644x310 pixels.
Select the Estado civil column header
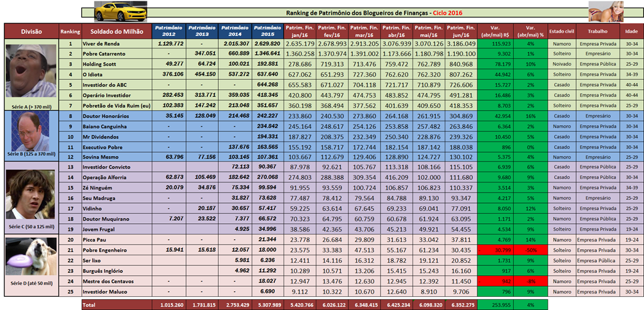(562, 31)
